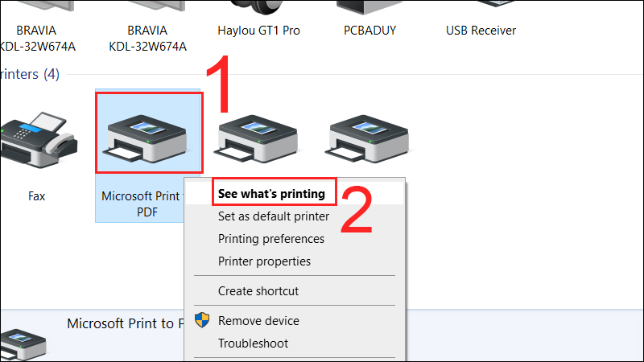Click the printer thumbnail in the details pane

coord(23,344)
